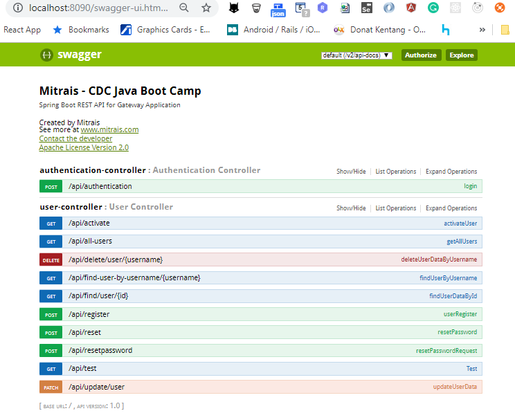This screenshot has height=420, width=515.
Task: Click Contact the developer link
Action: pos(75,138)
